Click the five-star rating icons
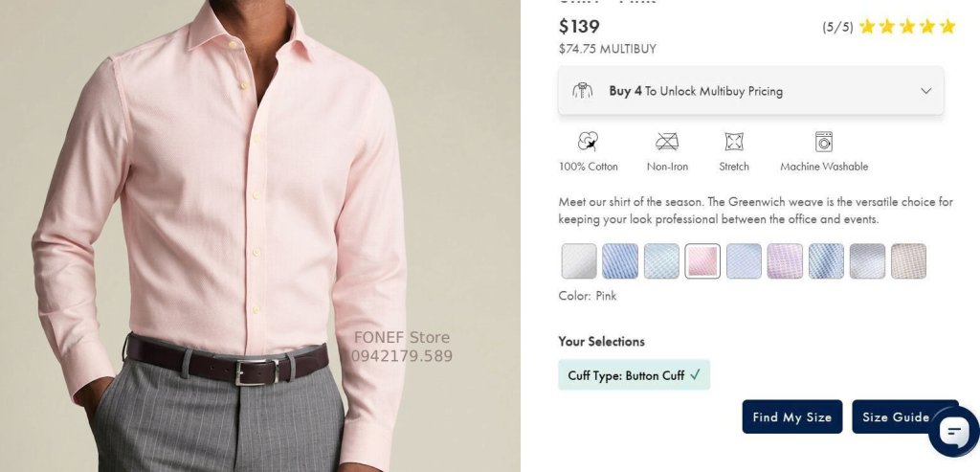Screen dimensions: 980x472 click(907, 26)
